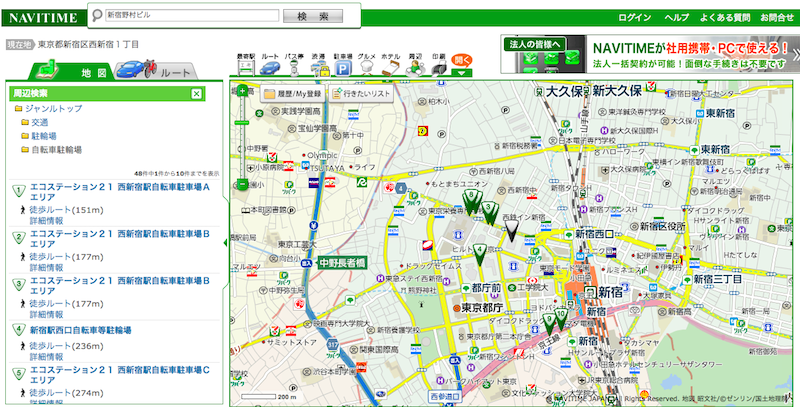Switch to the ルート route tab
The width and height of the screenshot is (800, 407).
156,70
